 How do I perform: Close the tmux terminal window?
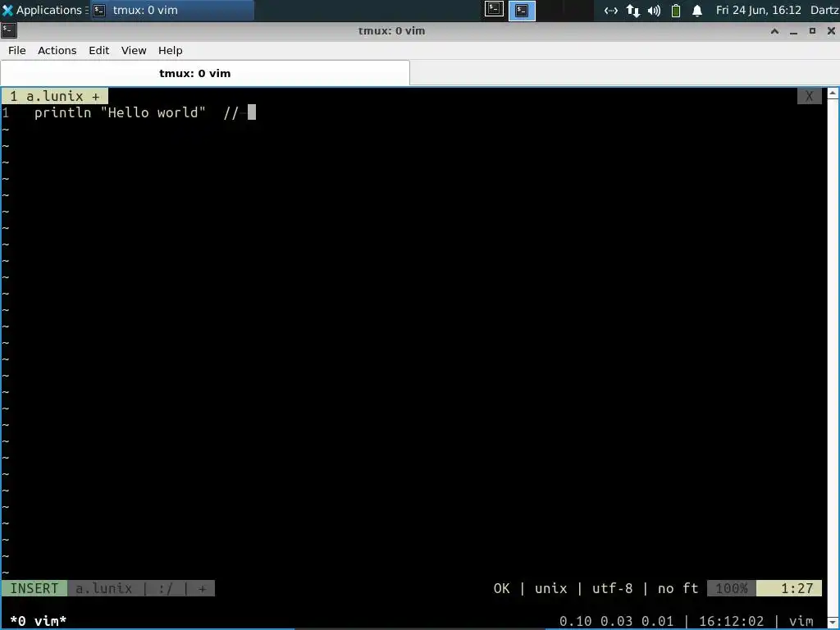pyautogui.click(x=831, y=31)
